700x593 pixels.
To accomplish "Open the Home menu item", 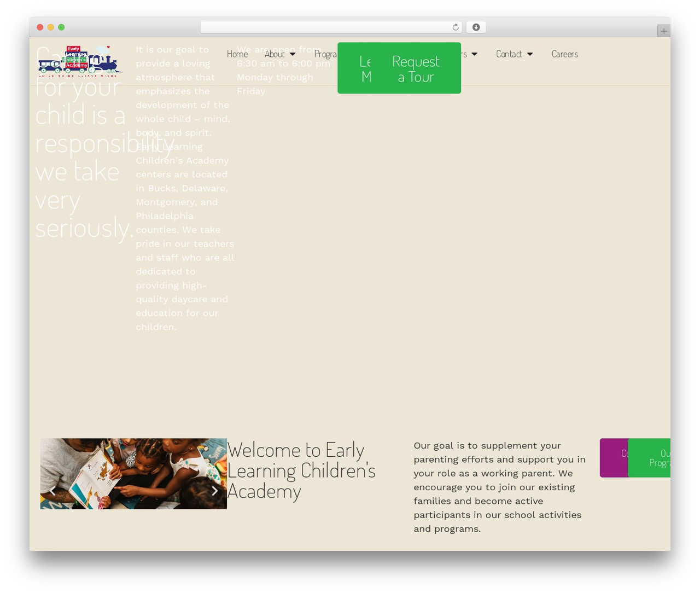I will (x=237, y=54).
